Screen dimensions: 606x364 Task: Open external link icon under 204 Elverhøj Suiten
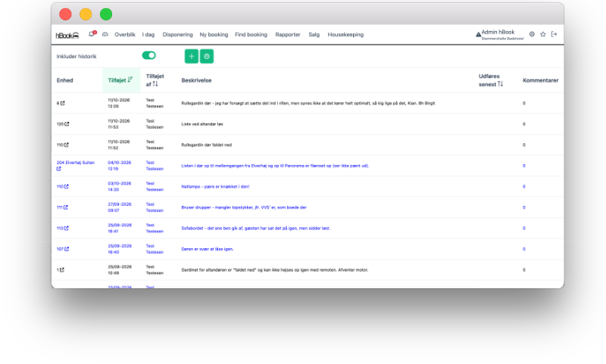pyautogui.click(x=59, y=169)
